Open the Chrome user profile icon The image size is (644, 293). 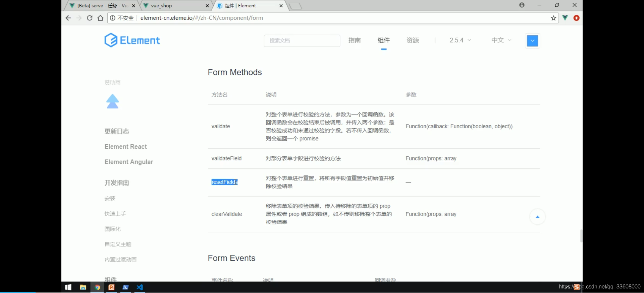(x=522, y=5)
